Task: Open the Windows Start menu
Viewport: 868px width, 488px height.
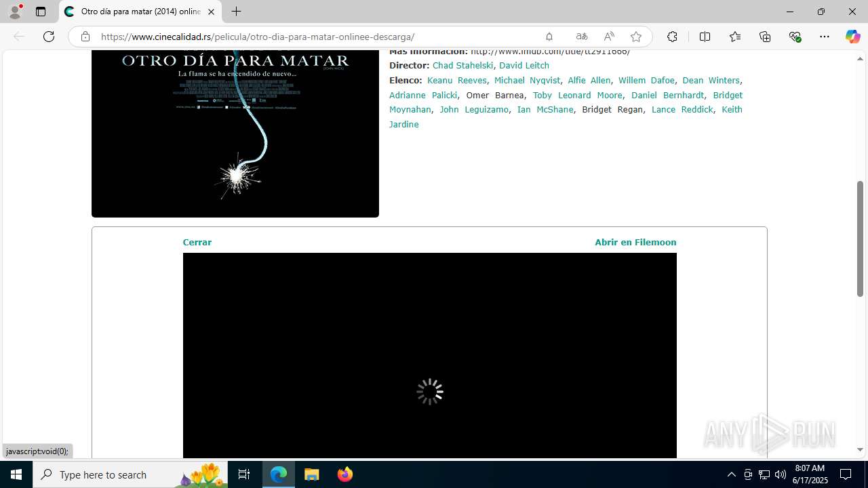Action: point(16,474)
